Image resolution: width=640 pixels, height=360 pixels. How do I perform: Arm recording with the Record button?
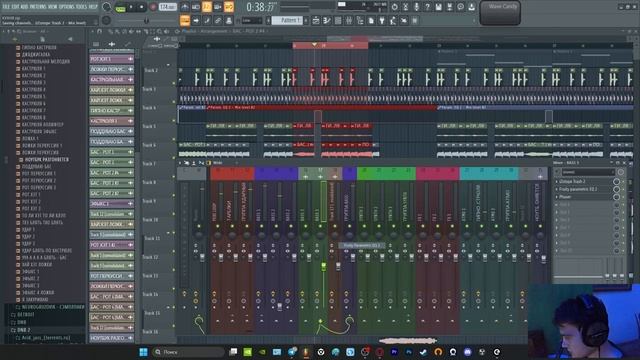(x=153, y=7)
